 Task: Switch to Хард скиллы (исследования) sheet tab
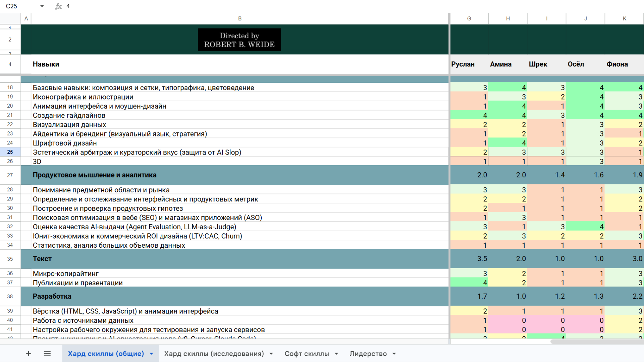coord(214,354)
